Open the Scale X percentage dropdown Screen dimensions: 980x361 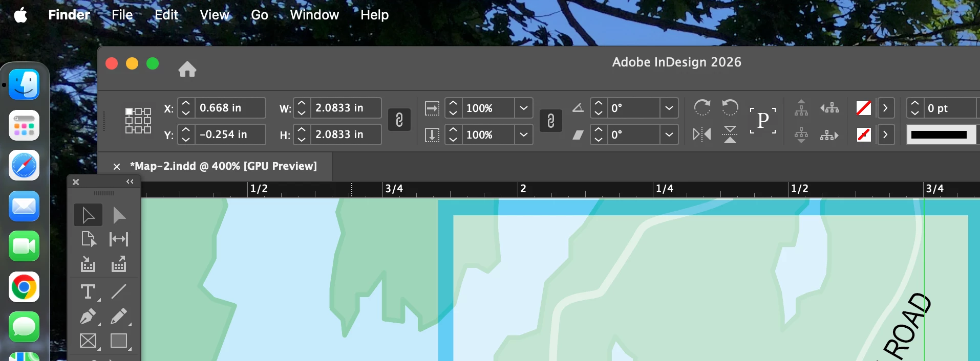[523, 108]
